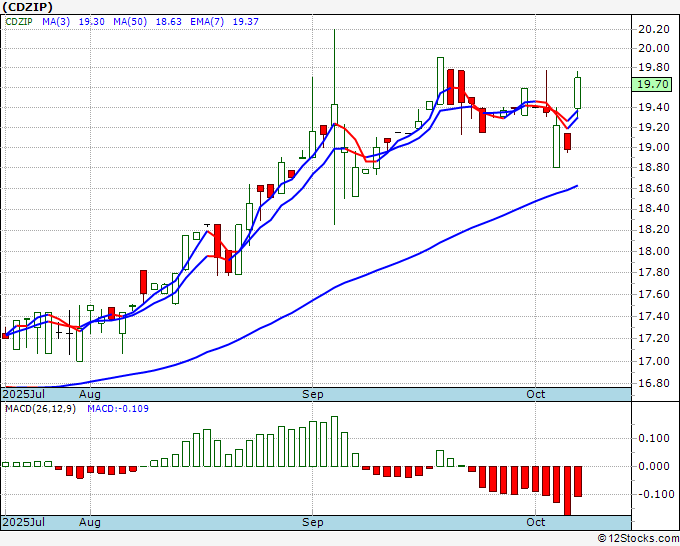Click the 17.20 price axis label
This screenshot has width=680, height=546.
(654, 338)
